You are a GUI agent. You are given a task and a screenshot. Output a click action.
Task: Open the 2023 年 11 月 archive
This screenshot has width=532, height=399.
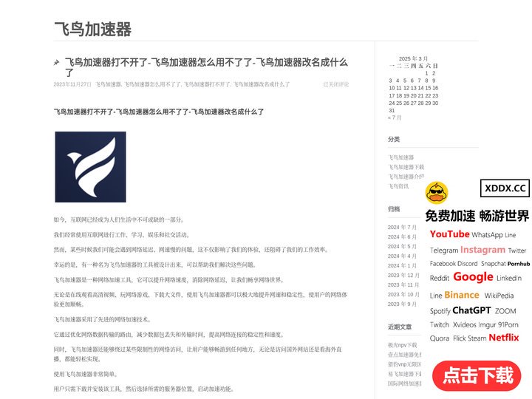coord(403,285)
